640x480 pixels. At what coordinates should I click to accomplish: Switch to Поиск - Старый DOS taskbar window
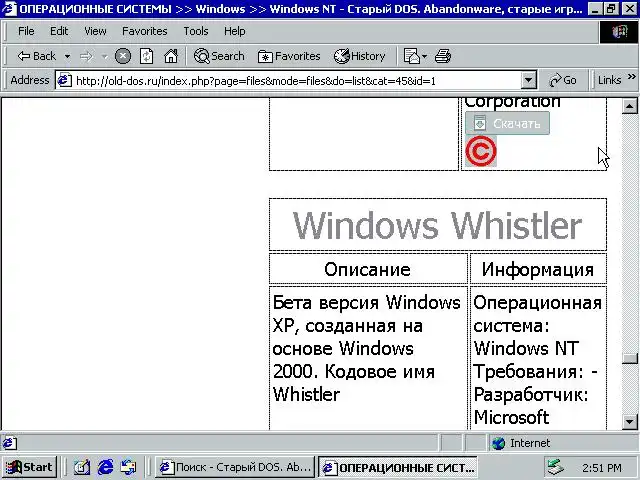point(234,467)
